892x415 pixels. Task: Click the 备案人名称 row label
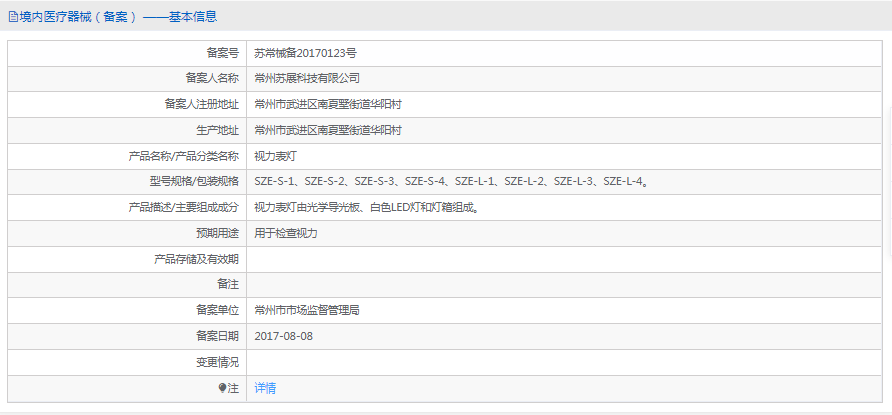coord(212,79)
